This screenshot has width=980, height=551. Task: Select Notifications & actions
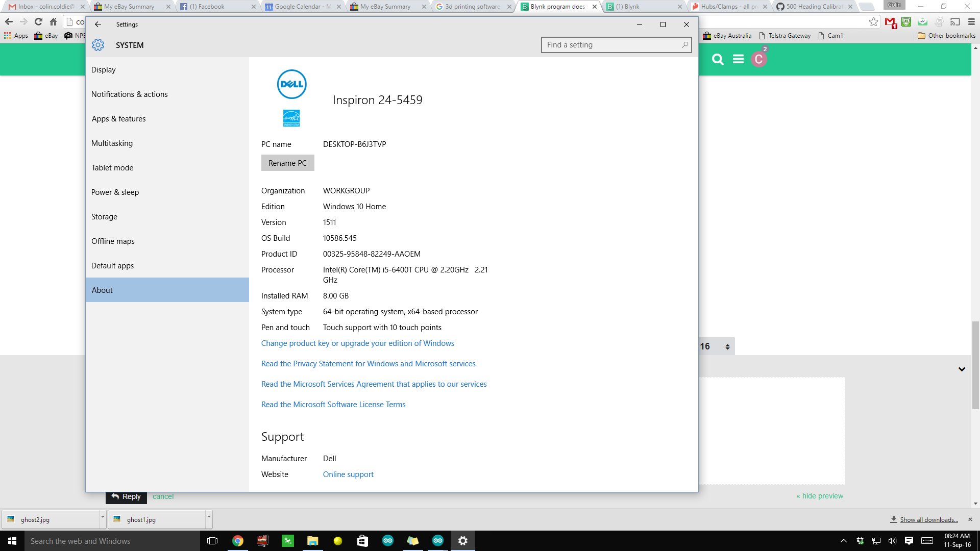167,94
